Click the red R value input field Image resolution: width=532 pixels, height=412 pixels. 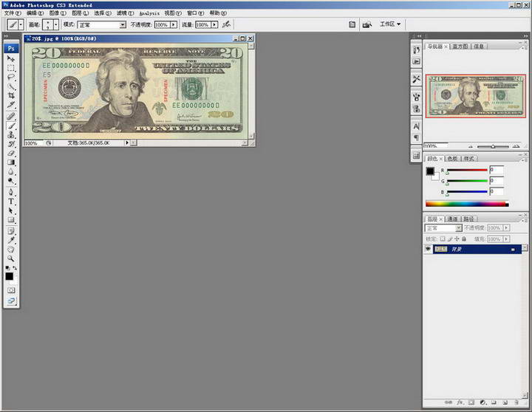coord(496,170)
